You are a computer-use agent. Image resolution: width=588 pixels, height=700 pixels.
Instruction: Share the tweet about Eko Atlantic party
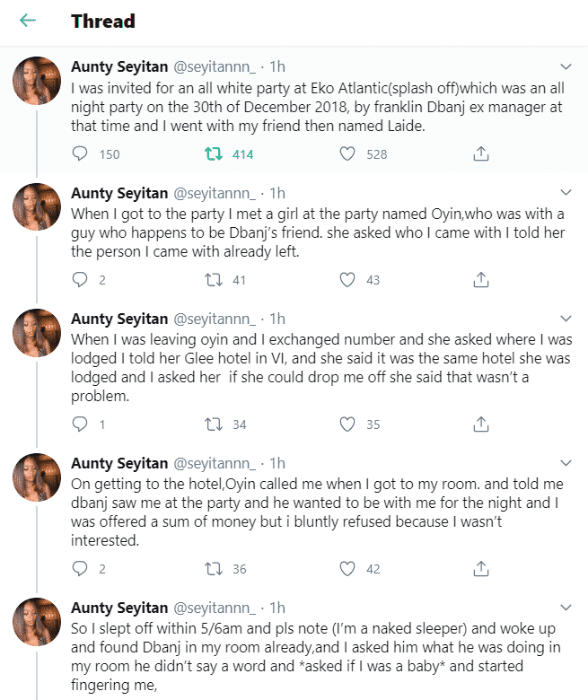pos(481,154)
